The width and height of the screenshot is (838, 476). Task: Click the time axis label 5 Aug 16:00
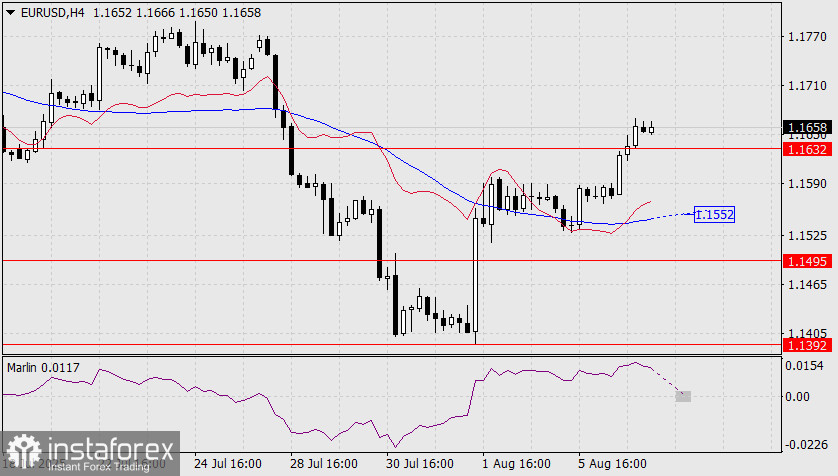tap(612, 463)
